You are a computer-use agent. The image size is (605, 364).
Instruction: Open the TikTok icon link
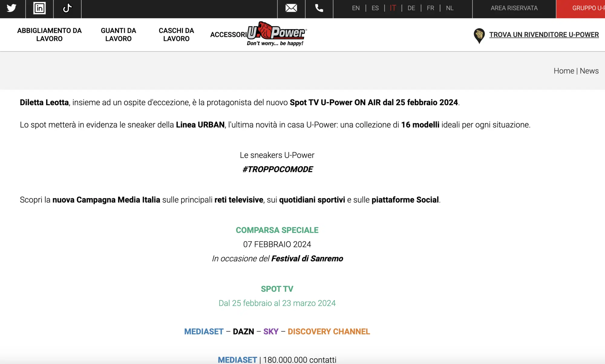tap(67, 8)
